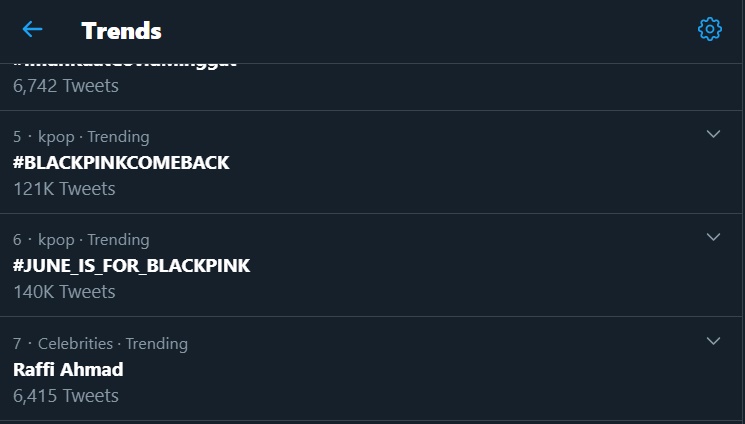The height and width of the screenshot is (424, 745).
Task: Click the '7 · Celebrities · Trending' label
Action: 100,343
